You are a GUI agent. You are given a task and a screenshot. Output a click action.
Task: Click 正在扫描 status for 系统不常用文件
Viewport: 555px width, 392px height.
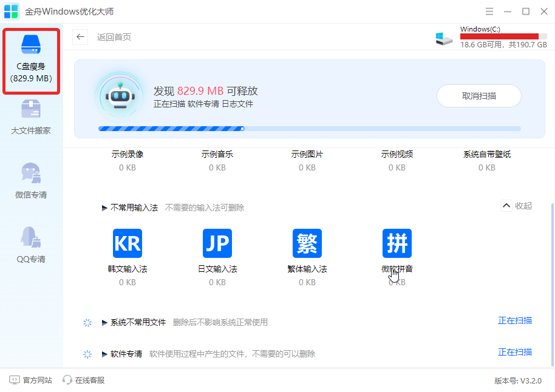point(515,320)
